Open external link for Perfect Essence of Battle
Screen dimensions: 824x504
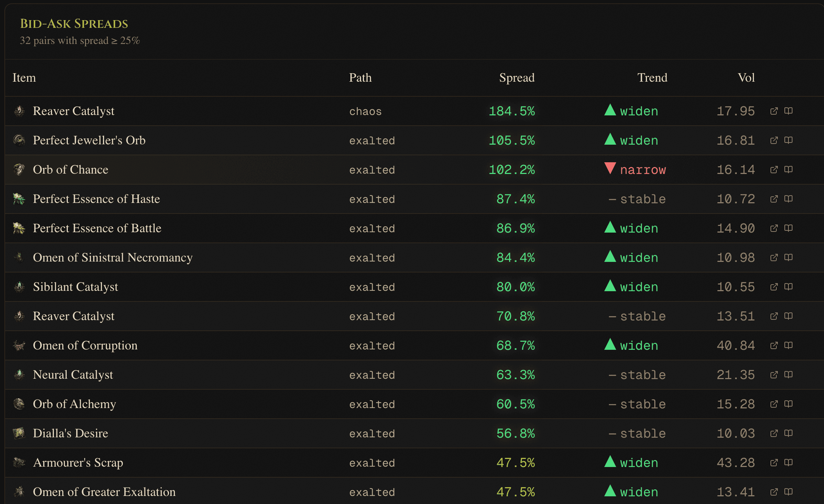pos(774,228)
